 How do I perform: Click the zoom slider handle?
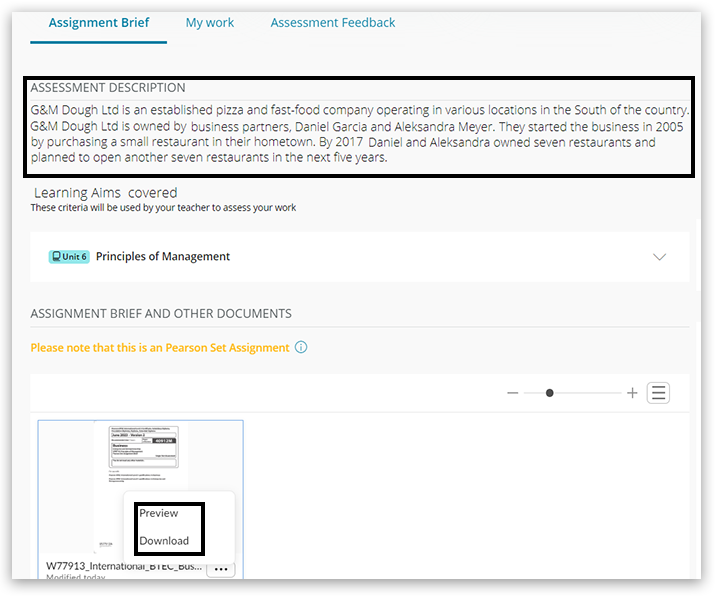coord(549,393)
